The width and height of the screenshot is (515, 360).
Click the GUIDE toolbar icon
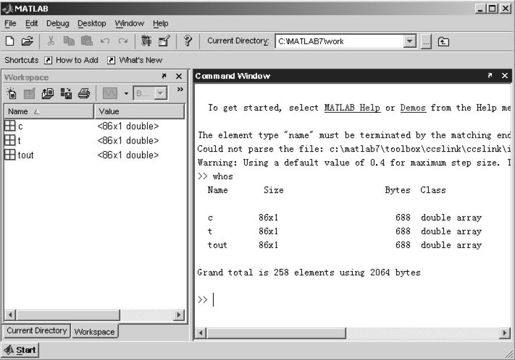point(164,41)
